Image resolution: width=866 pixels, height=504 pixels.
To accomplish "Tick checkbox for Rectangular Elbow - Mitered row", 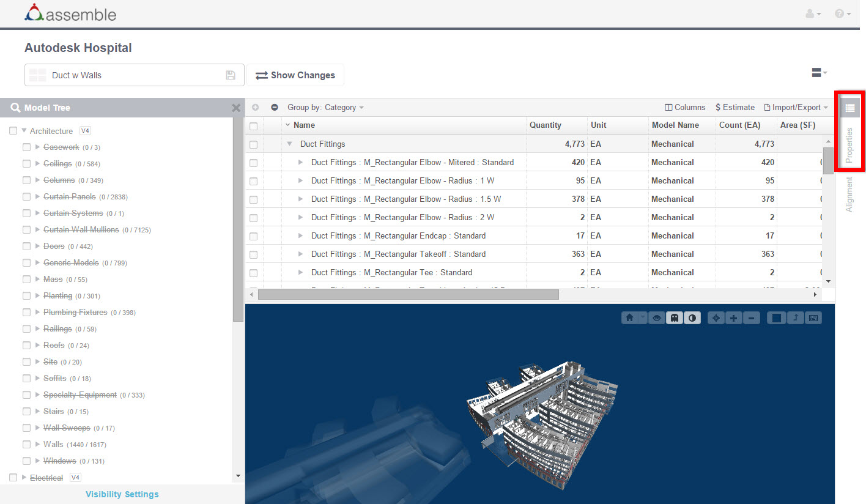I will pyautogui.click(x=254, y=163).
